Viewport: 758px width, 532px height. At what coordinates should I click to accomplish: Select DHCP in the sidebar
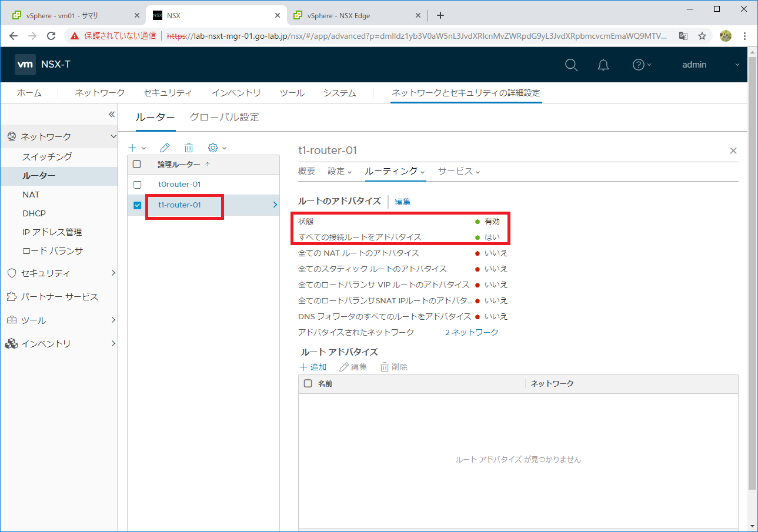[x=34, y=213]
